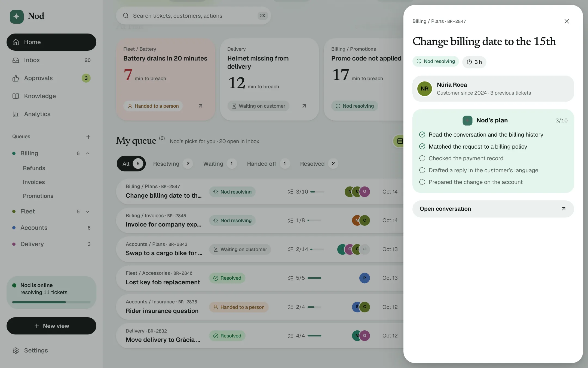This screenshot has width=588, height=368.
Task: Toggle 'Drafted a reply' step circle
Action: click(x=422, y=170)
